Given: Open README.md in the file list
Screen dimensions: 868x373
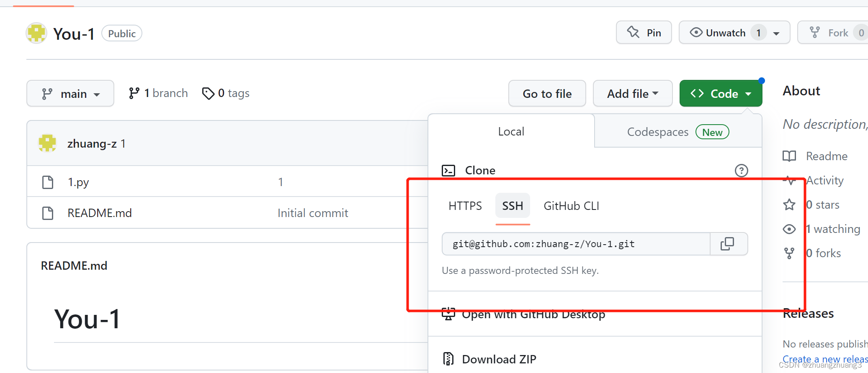Looking at the screenshot, I should point(100,213).
